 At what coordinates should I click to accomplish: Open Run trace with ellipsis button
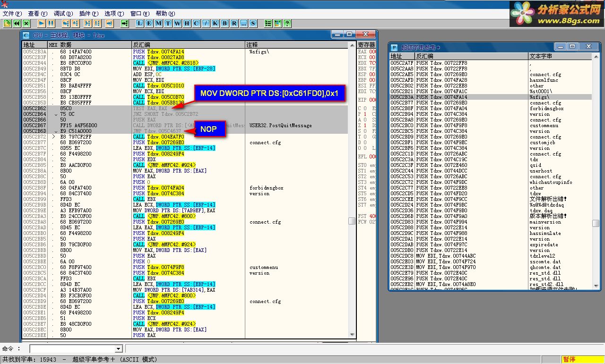coord(244,23)
